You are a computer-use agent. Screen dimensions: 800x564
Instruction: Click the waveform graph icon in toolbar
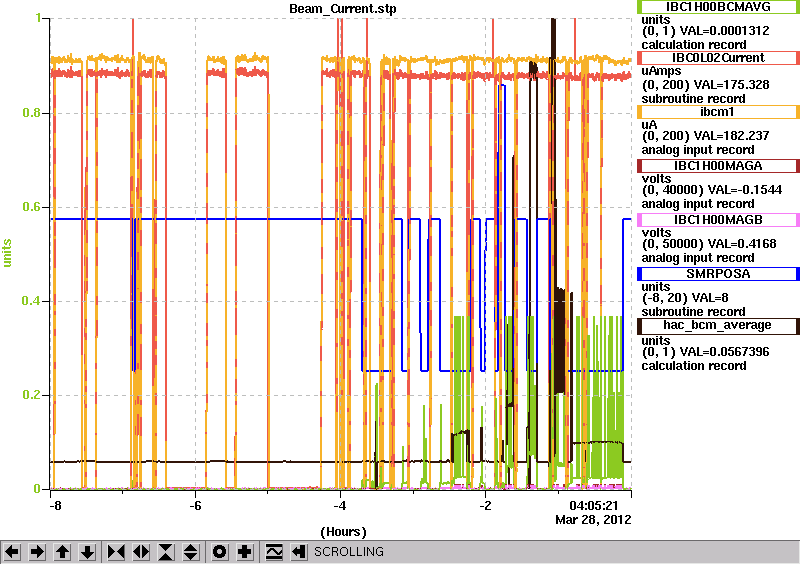pos(274,552)
